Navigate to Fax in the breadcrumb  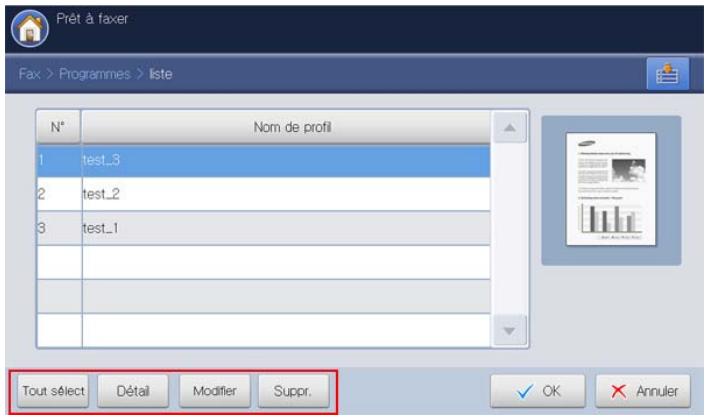30,74
